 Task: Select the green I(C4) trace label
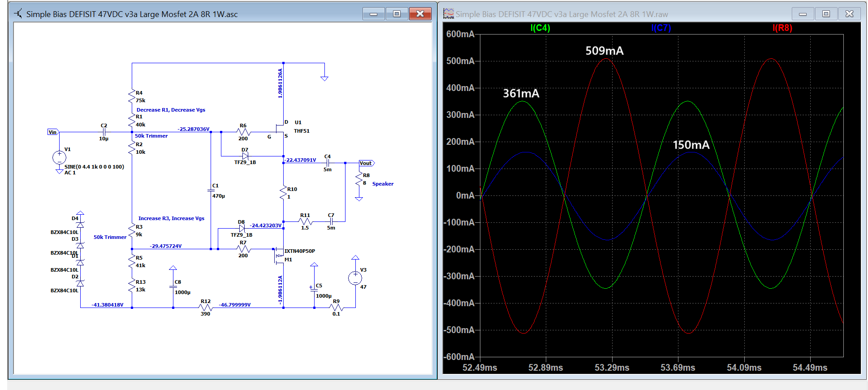click(x=540, y=28)
